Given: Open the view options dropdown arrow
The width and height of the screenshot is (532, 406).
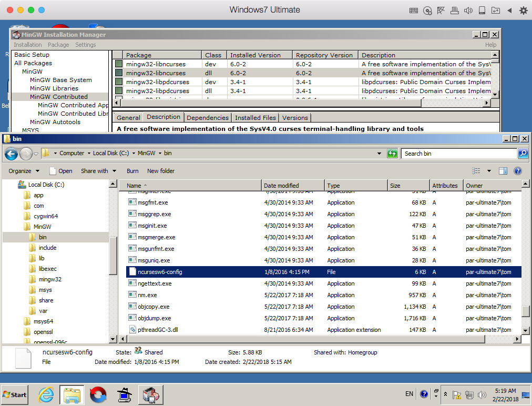Looking at the screenshot, I should point(489,171).
